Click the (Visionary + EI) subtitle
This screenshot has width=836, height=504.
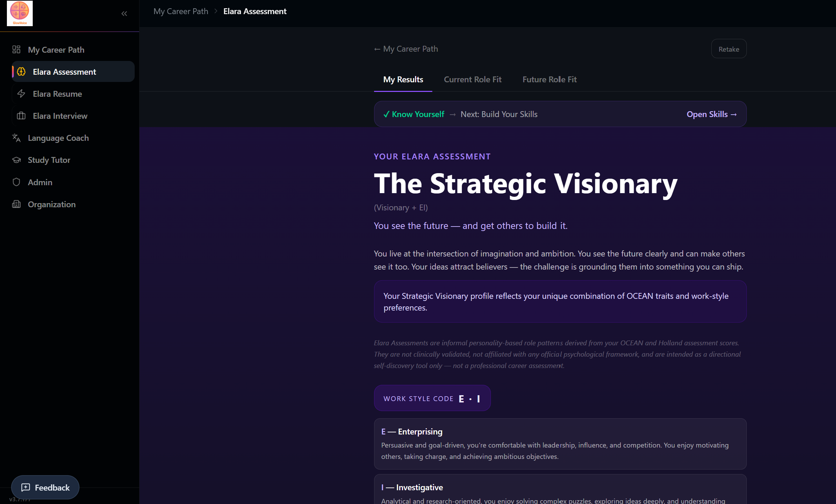[x=401, y=208]
